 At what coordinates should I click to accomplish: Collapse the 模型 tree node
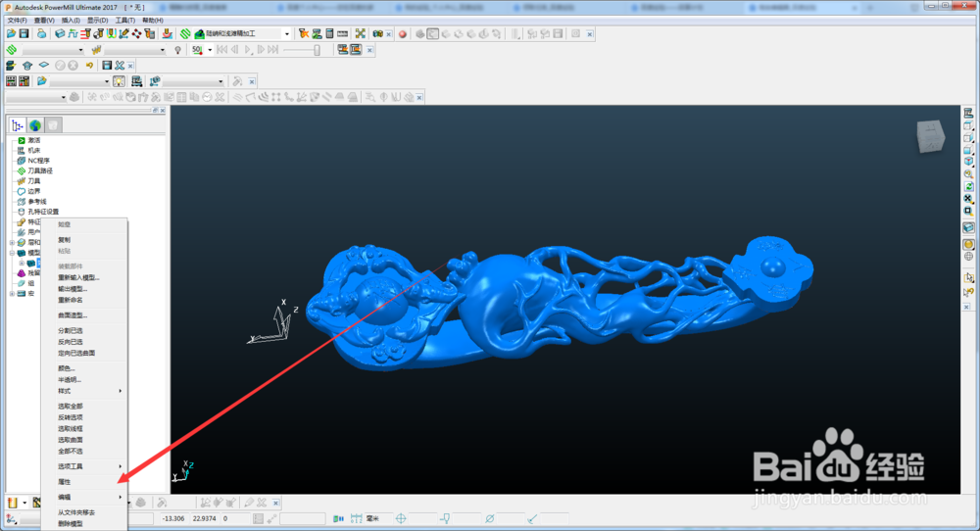click(12, 253)
